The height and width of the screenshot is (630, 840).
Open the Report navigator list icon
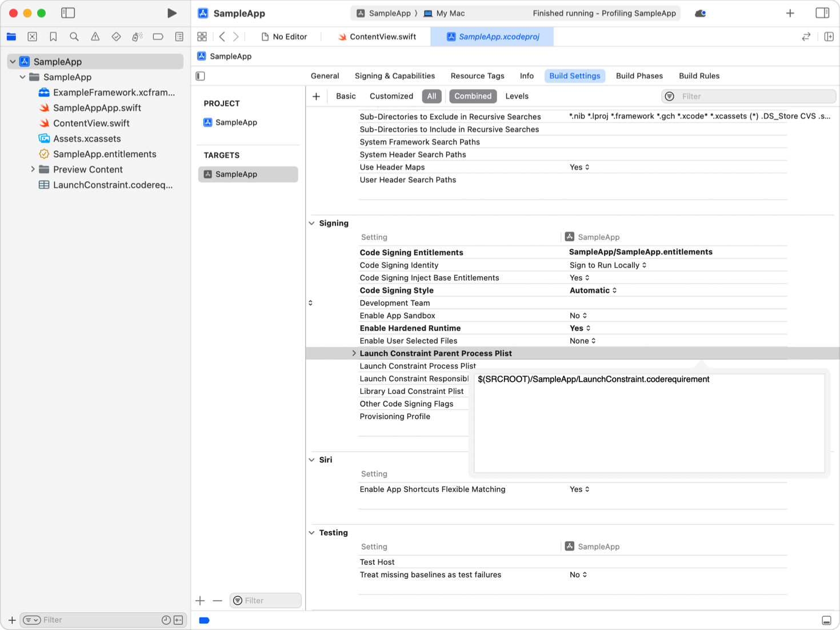click(x=179, y=36)
